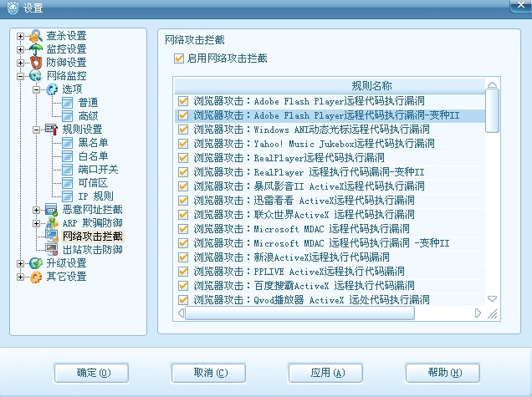Click the rule list scroll-up arrow
This screenshot has height=397, width=532.
(492, 84)
